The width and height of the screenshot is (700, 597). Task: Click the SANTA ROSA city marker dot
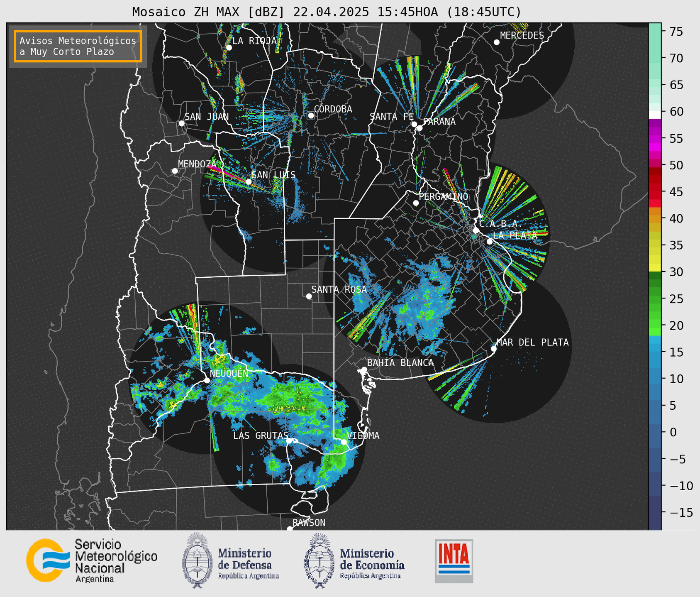pos(309,296)
